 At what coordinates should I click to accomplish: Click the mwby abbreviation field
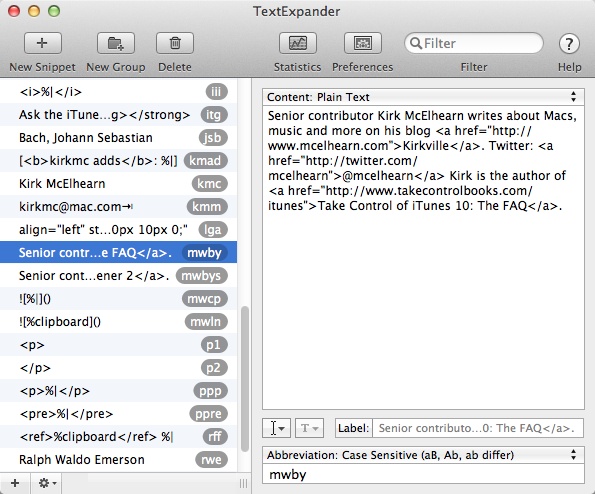(x=423, y=474)
